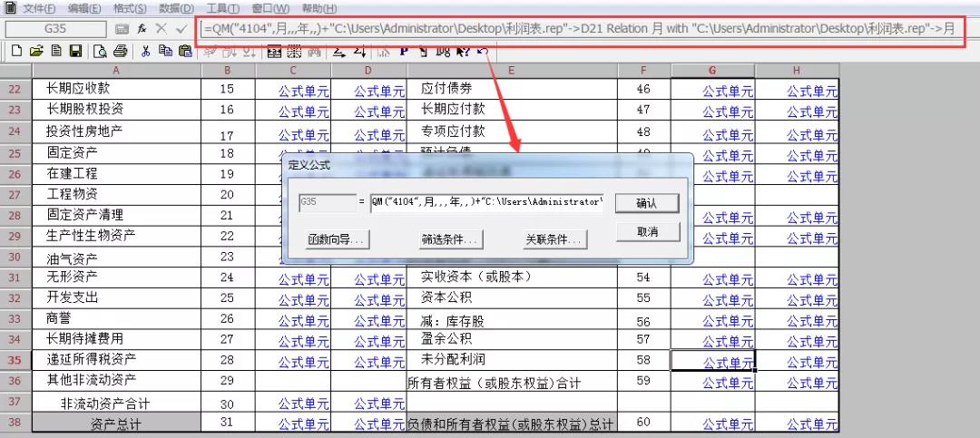
Task: Click the first cell-merge icon after paste group
Action: click(274, 51)
